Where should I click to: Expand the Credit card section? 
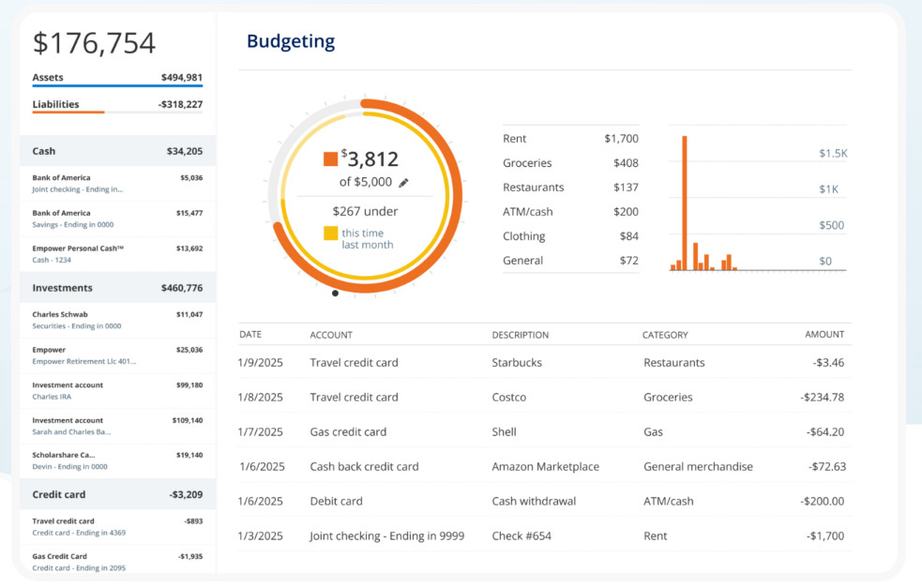(117, 494)
